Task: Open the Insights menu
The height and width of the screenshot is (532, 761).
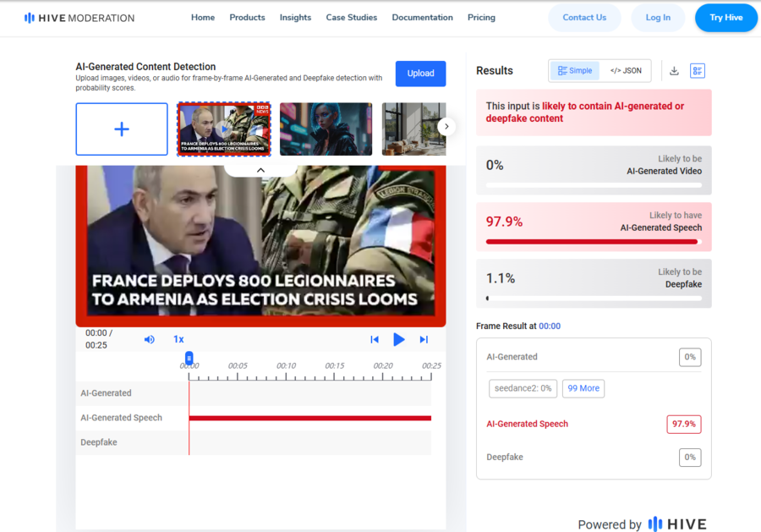Action: pyautogui.click(x=295, y=18)
